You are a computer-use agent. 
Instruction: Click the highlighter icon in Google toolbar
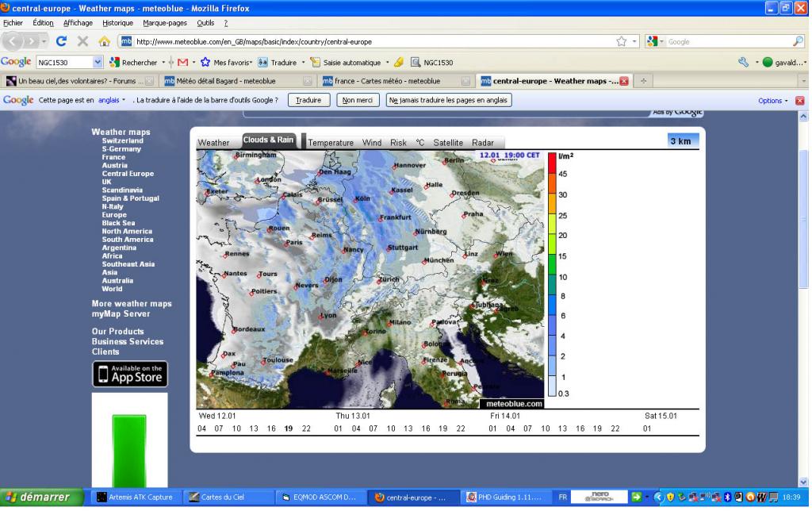tap(398, 62)
